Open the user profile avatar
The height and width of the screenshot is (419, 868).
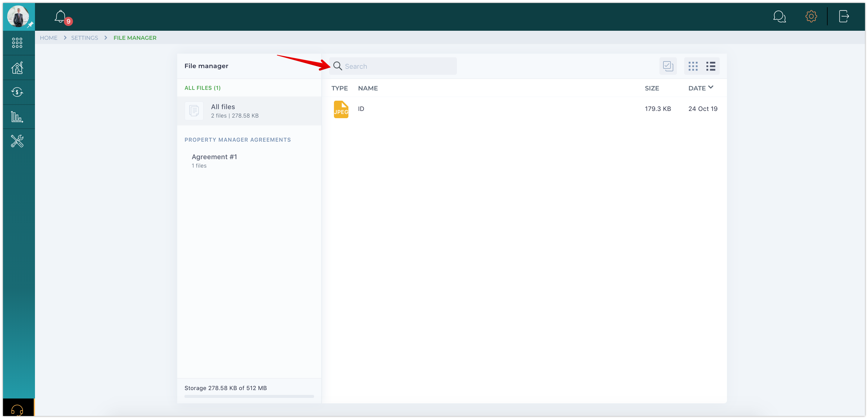[18, 16]
